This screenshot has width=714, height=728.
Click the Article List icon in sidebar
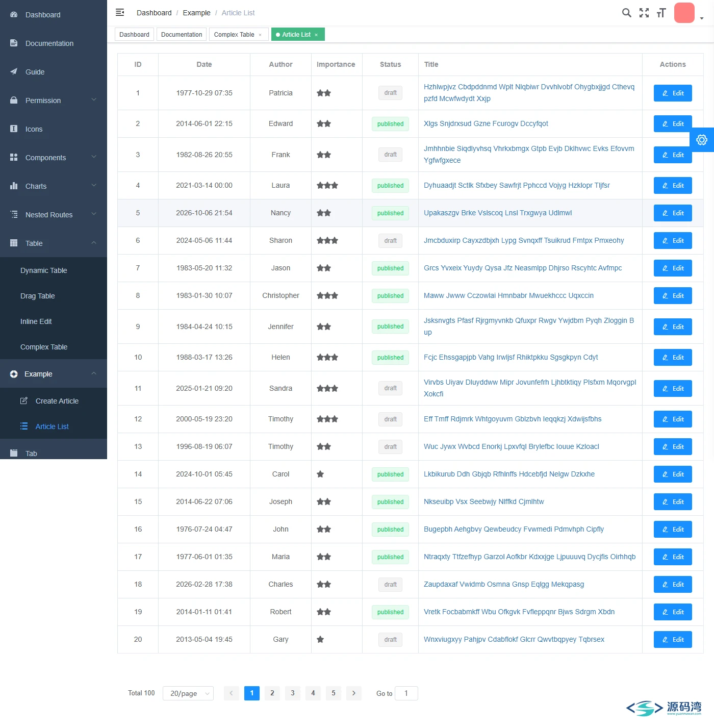click(x=24, y=426)
